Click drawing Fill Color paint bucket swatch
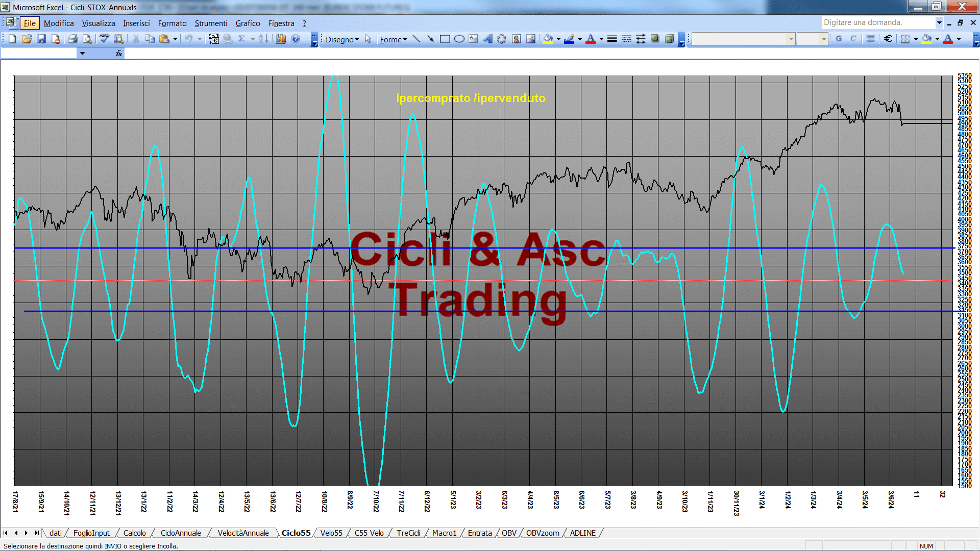 (x=548, y=39)
